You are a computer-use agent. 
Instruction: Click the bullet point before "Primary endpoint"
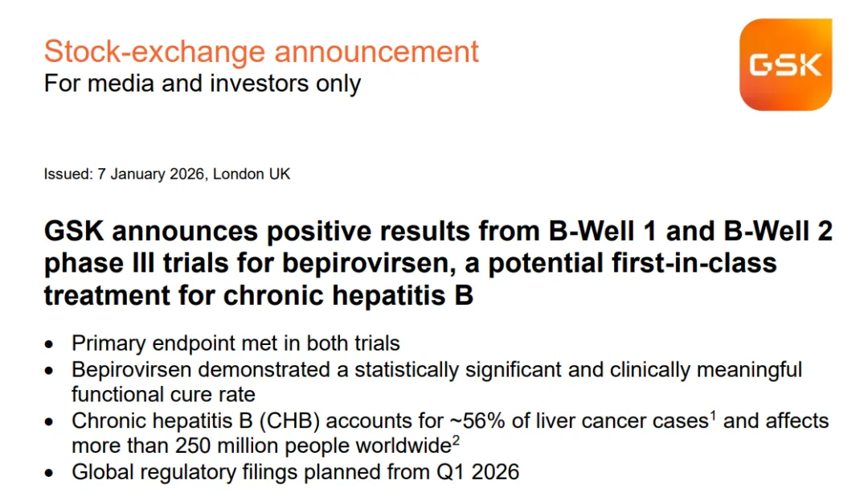click(x=50, y=344)
